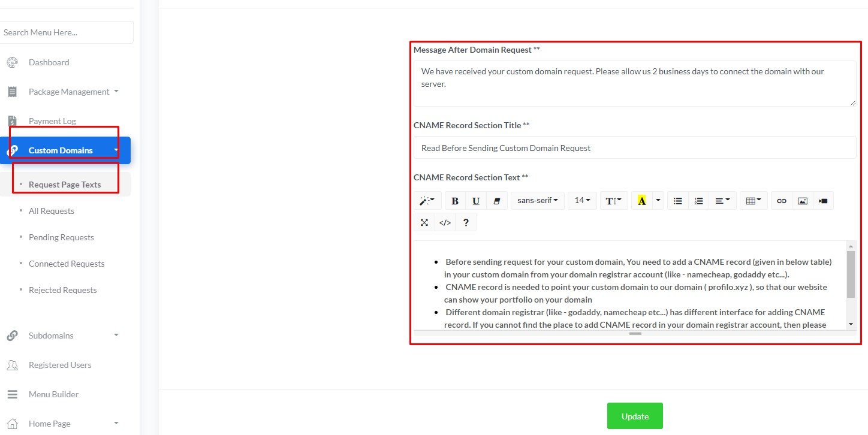Insert a link using the link icon
This screenshot has width=868, height=435.
(x=781, y=200)
